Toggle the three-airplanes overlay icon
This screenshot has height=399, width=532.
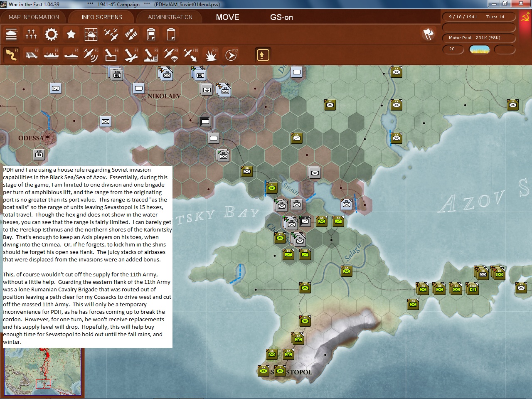click(x=111, y=34)
